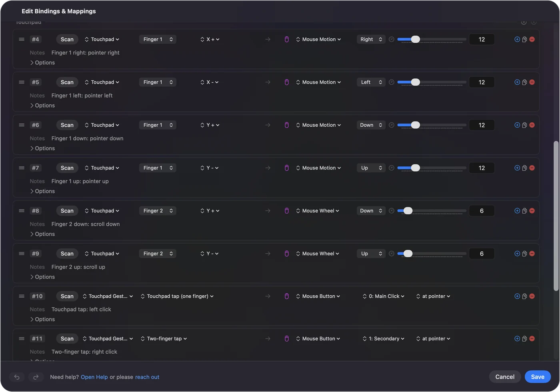Open the Mouse Motion dropdown in row #7

pos(319,168)
